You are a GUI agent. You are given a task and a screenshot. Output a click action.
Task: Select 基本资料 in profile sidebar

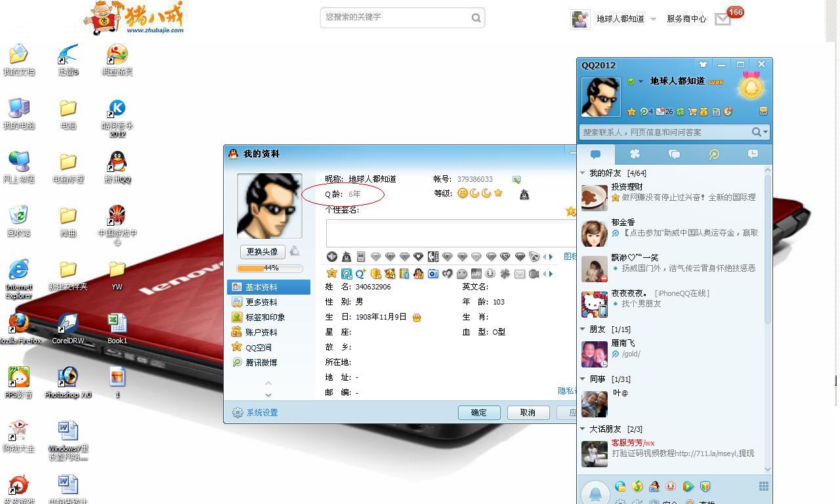[x=269, y=287]
